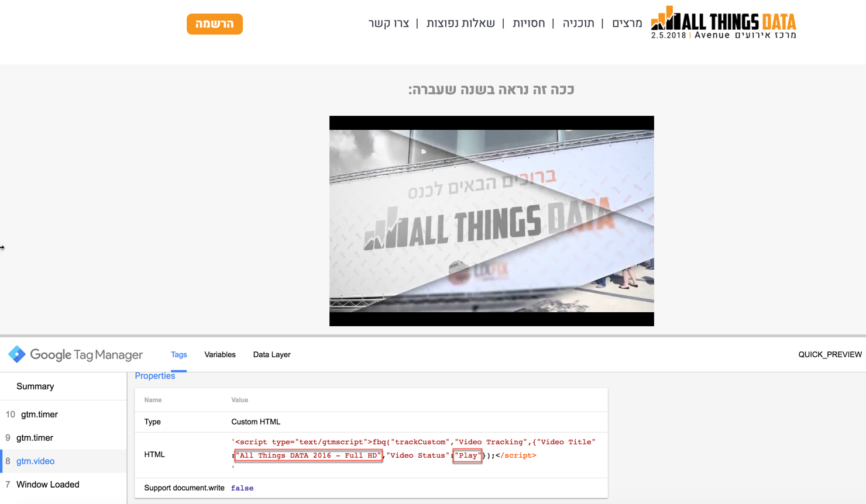
Task: Click the All Things Data logo
Action: point(723,22)
